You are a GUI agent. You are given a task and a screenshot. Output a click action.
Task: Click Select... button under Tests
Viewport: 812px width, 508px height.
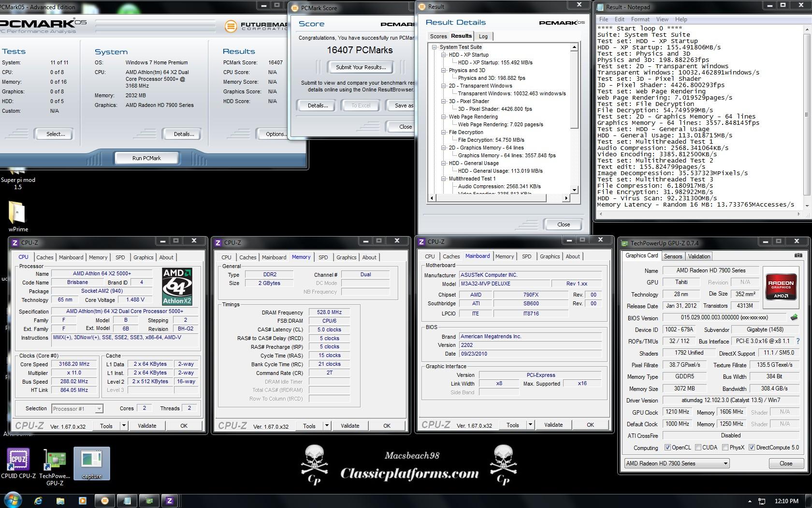click(56, 134)
